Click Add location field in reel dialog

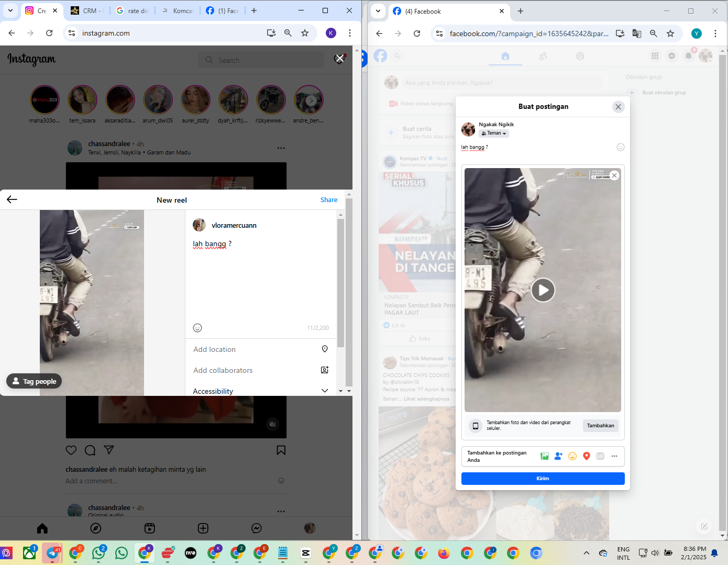point(261,349)
